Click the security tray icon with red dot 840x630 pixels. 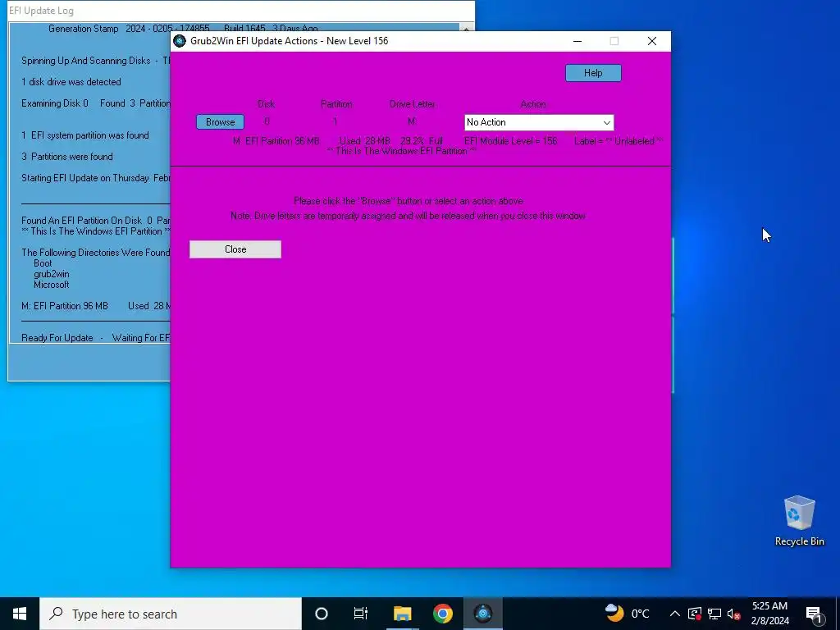point(694,614)
